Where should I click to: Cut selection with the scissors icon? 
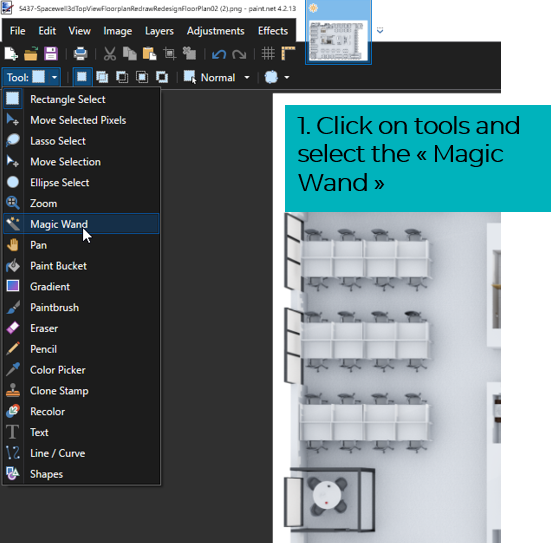pyautogui.click(x=110, y=54)
